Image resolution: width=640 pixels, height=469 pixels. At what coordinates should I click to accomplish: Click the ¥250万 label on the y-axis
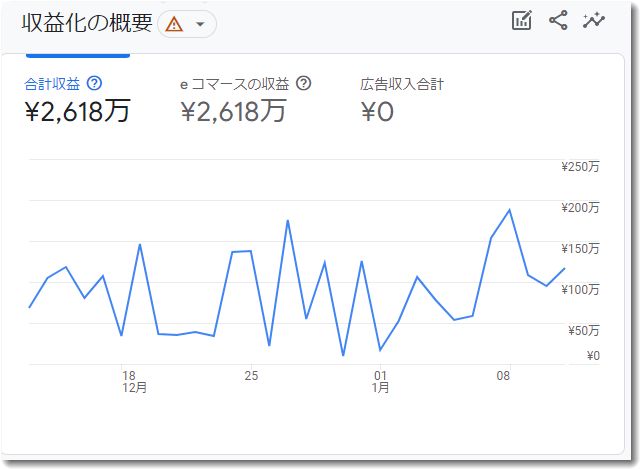[580, 167]
